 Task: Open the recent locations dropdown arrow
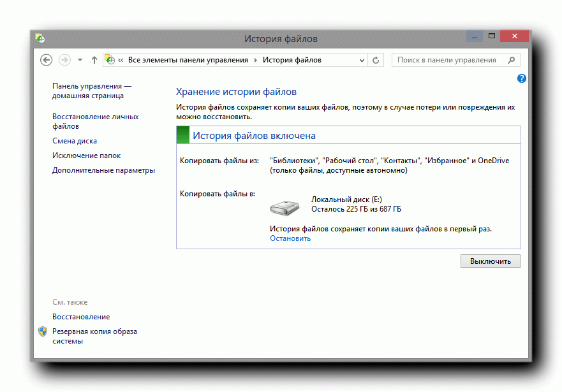80,60
